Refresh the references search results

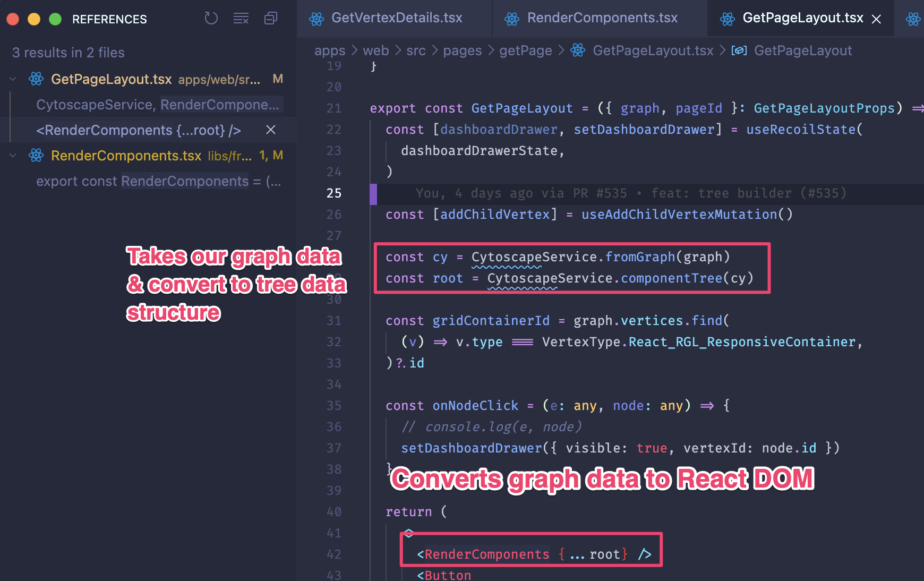pyautogui.click(x=211, y=18)
